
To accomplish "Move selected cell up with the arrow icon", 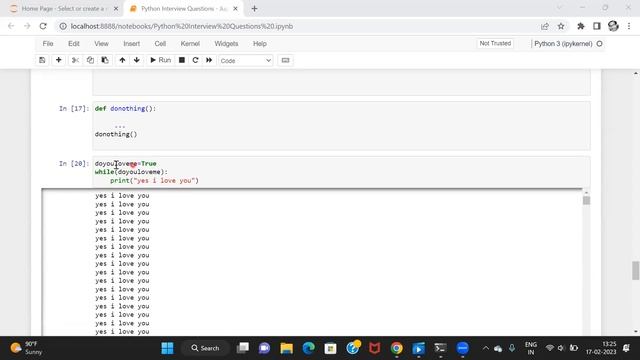I will 122,60.
